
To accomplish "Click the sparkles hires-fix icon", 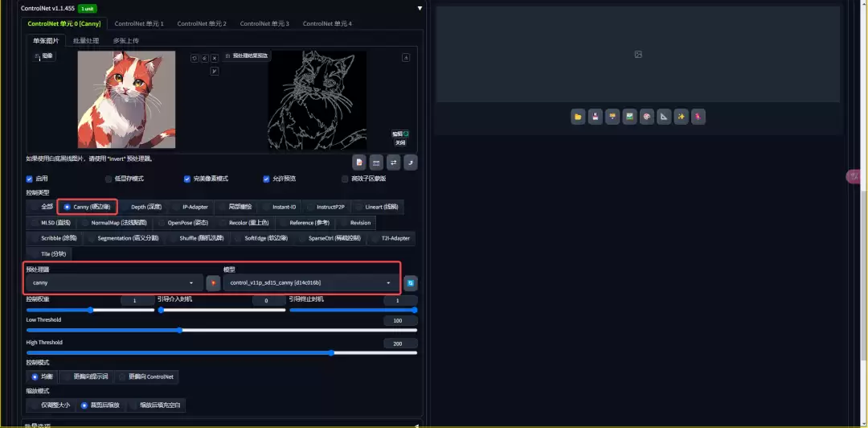I will (x=681, y=117).
